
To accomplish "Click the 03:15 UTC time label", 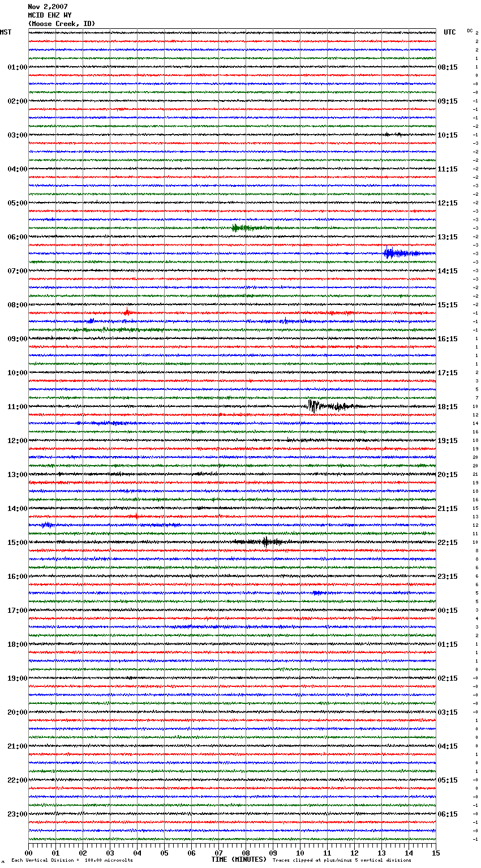I will pyautogui.click(x=448, y=712).
